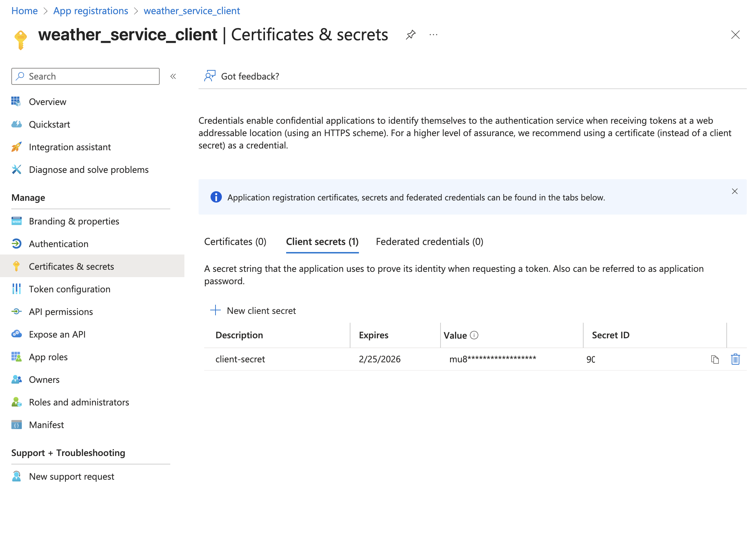The width and height of the screenshot is (756, 538).
Task: Click the Branding & properties icon
Action: click(x=16, y=221)
